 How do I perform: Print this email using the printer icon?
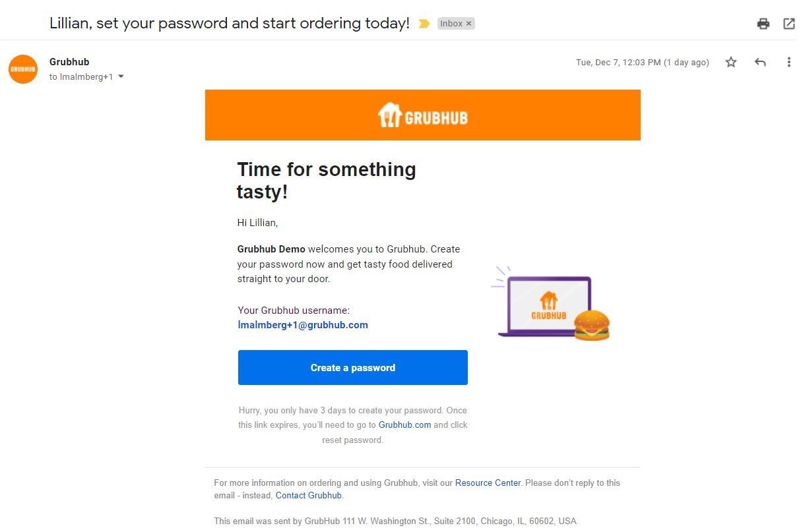763,24
